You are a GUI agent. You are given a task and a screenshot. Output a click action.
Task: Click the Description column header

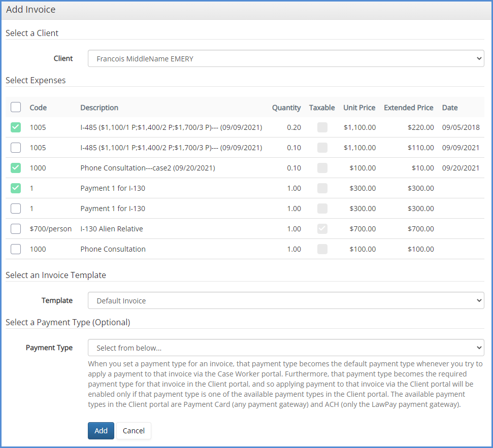[x=99, y=108]
